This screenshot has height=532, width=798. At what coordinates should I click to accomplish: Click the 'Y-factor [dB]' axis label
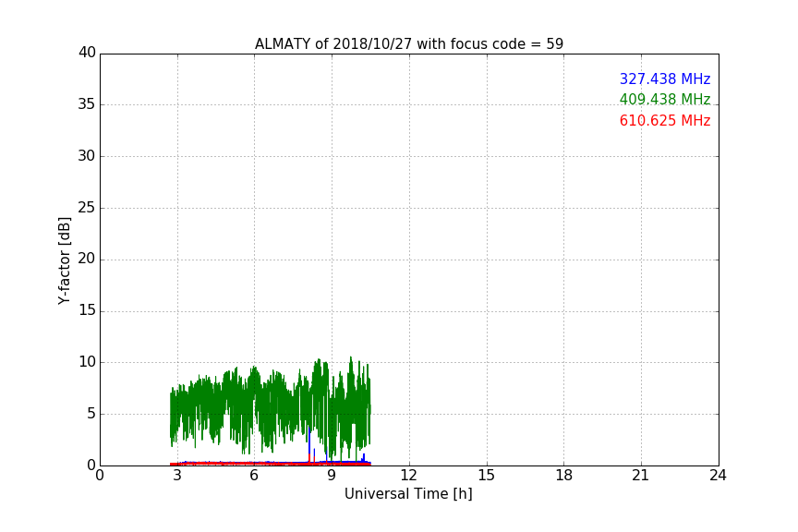click(64, 260)
